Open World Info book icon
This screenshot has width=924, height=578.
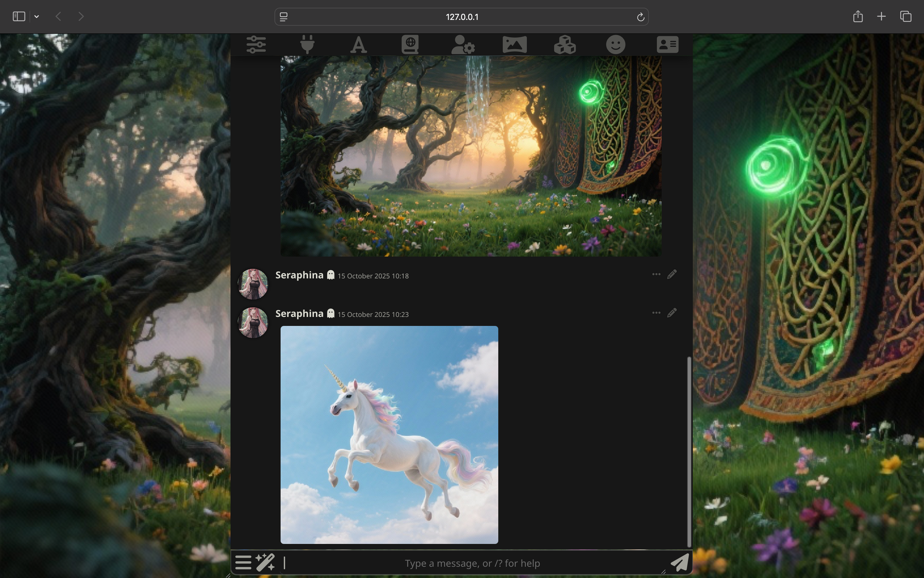410,45
